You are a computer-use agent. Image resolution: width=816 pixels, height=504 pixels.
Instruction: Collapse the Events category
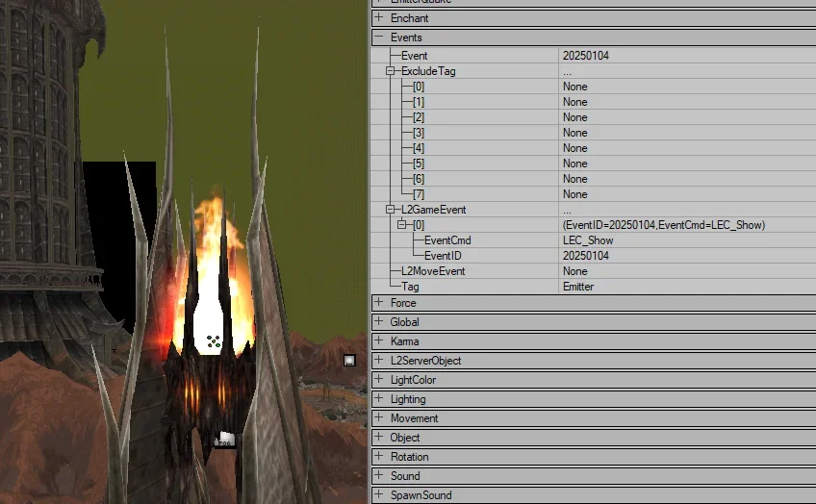click(379, 37)
